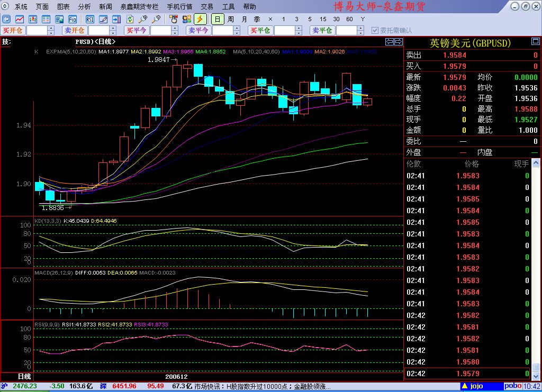Select the line chart trend icon

(x=19, y=19)
